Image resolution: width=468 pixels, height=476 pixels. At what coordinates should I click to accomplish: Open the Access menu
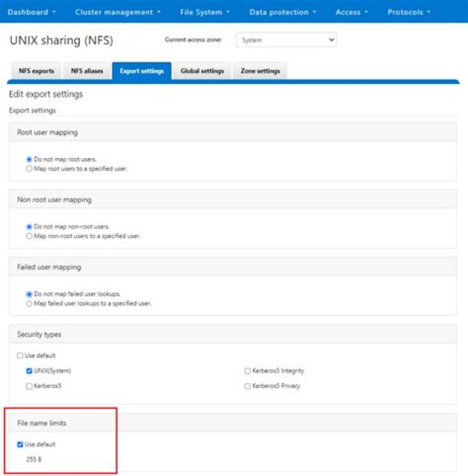352,12
